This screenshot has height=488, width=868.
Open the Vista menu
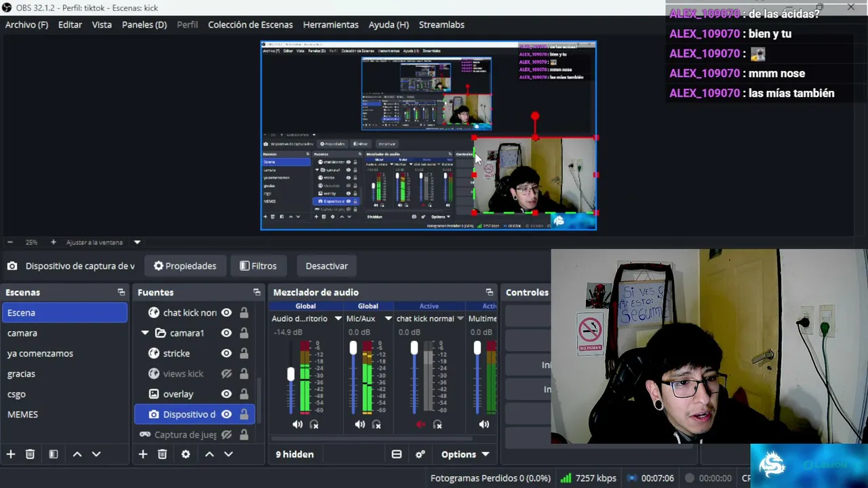[102, 24]
